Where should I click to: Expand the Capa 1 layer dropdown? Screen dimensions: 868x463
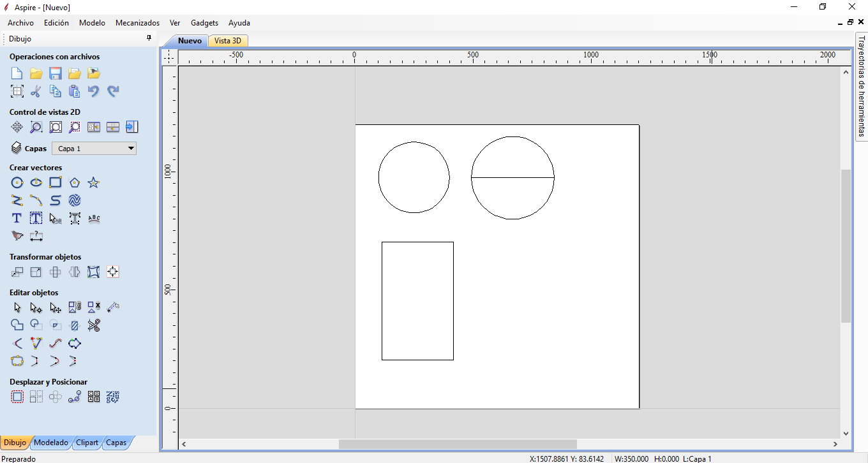click(94, 149)
